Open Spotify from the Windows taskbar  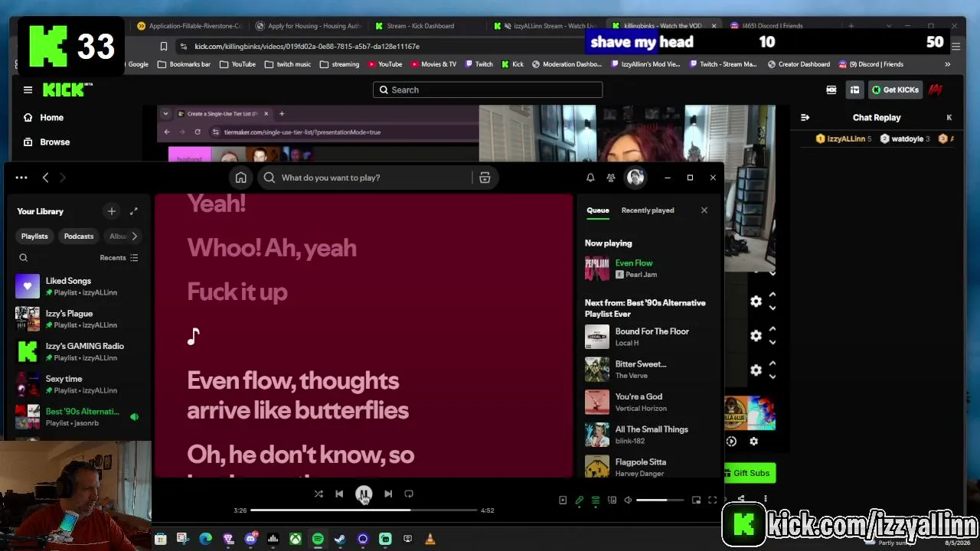(x=318, y=540)
